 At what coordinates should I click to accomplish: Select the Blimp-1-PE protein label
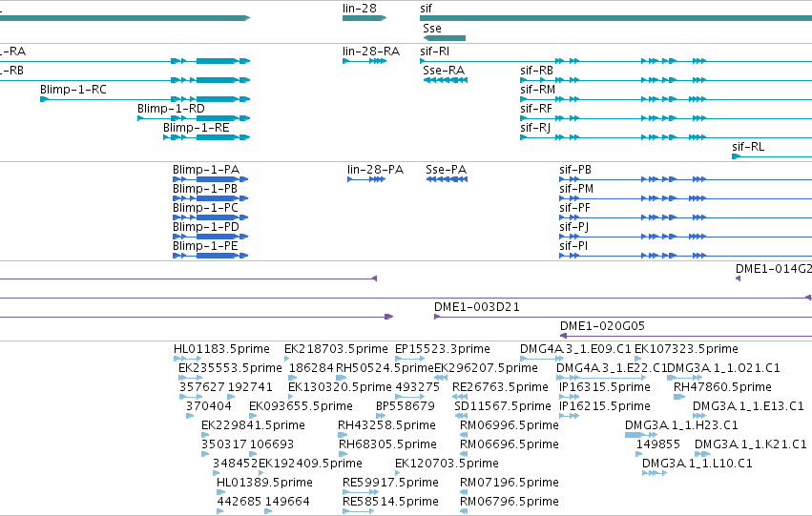[205, 246]
